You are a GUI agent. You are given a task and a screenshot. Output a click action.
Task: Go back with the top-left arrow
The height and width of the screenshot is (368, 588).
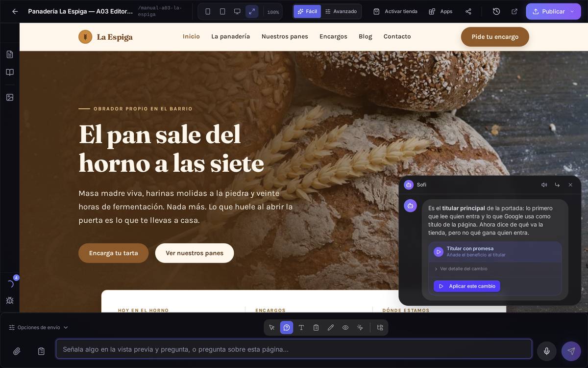click(x=15, y=11)
